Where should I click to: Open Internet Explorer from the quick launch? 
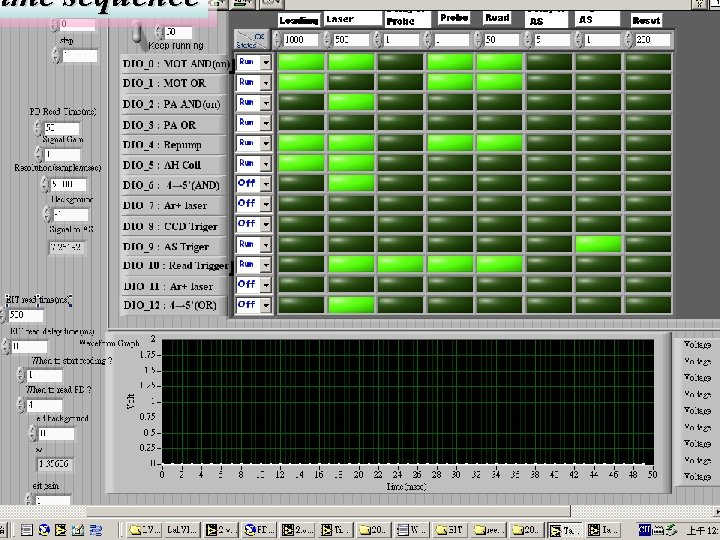(x=44, y=530)
